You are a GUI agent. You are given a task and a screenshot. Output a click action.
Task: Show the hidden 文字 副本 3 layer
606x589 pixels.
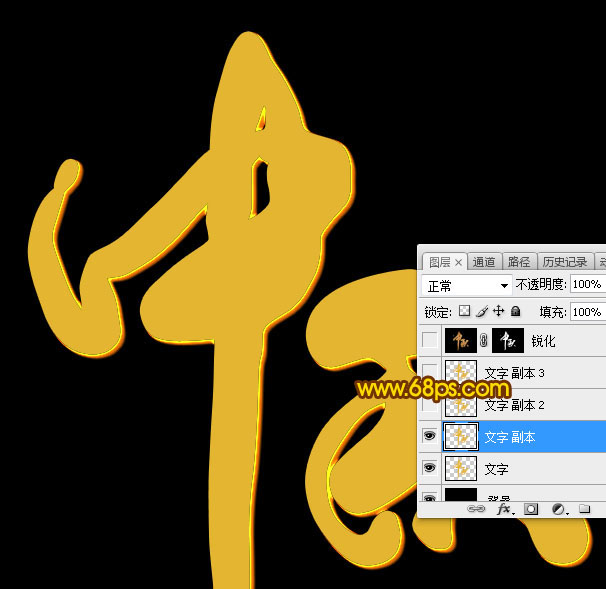(x=429, y=372)
